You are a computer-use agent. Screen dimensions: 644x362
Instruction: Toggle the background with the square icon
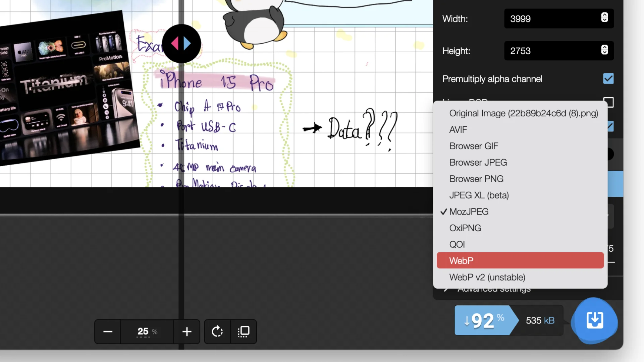click(244, 331)
